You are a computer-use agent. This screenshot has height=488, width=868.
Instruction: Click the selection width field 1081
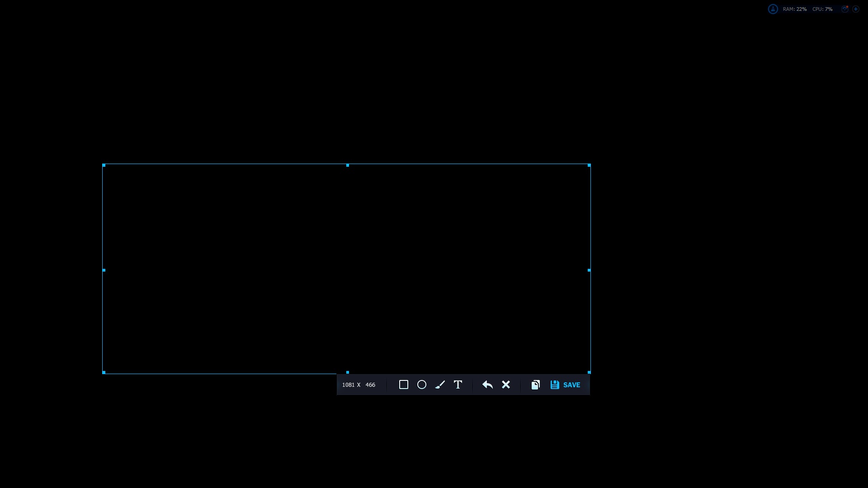pos(348,385)
